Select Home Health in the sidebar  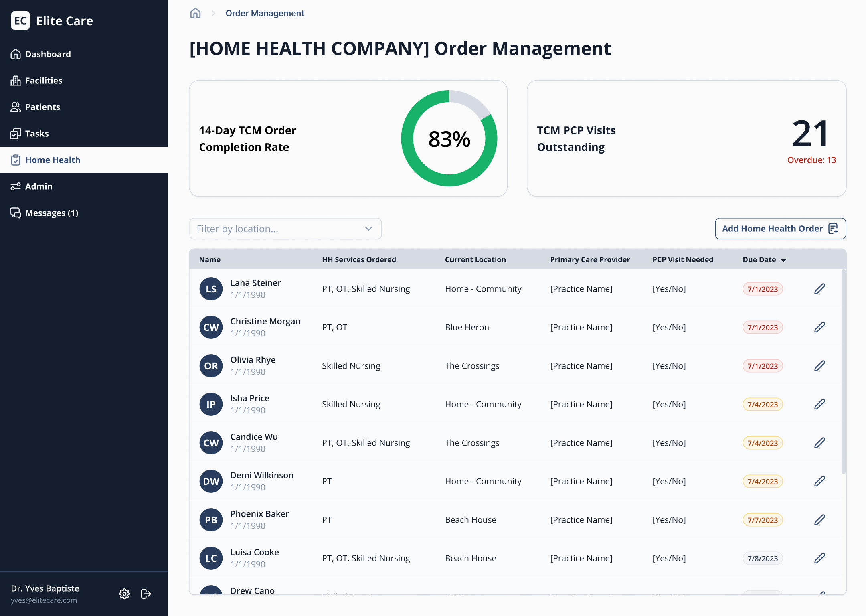coord(53,160)
